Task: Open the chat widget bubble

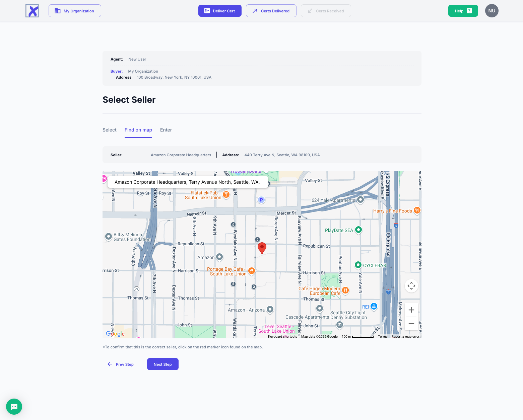Action: (14, 407)
